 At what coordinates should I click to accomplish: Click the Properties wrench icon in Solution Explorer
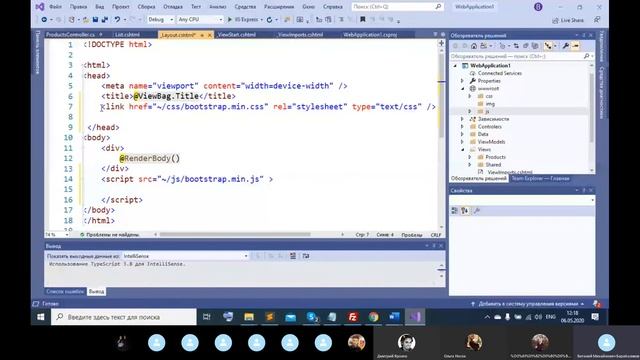(x=566, y=46)
